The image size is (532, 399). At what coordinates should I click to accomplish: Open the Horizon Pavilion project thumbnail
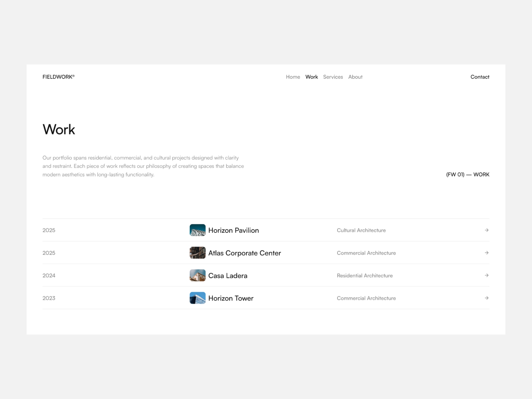tap(197, 230)
